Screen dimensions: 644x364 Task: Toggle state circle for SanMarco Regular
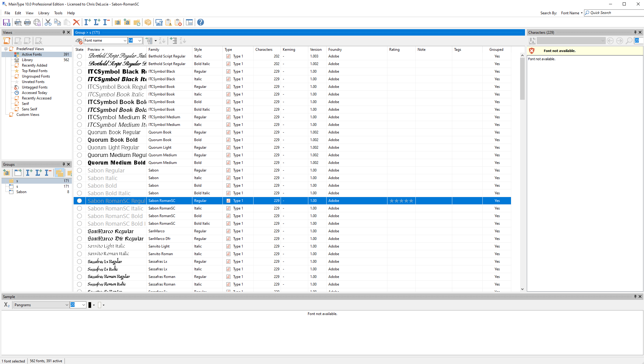tap(79, 231)
